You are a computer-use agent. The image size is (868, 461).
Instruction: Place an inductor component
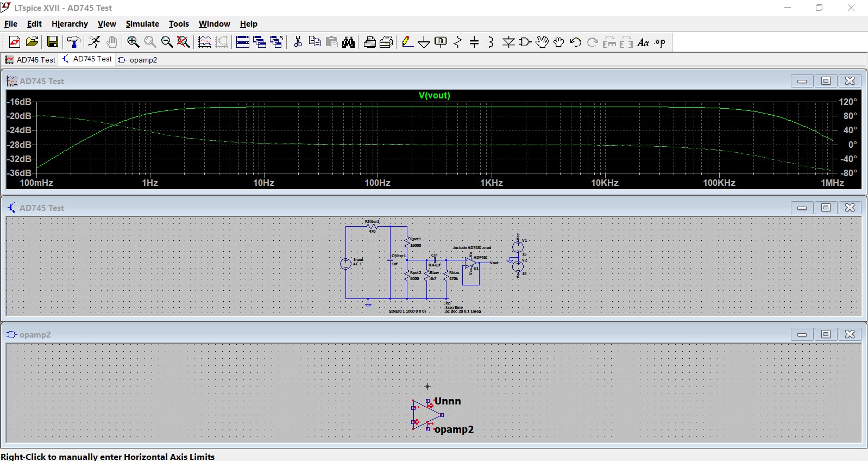tap(491, 42)
